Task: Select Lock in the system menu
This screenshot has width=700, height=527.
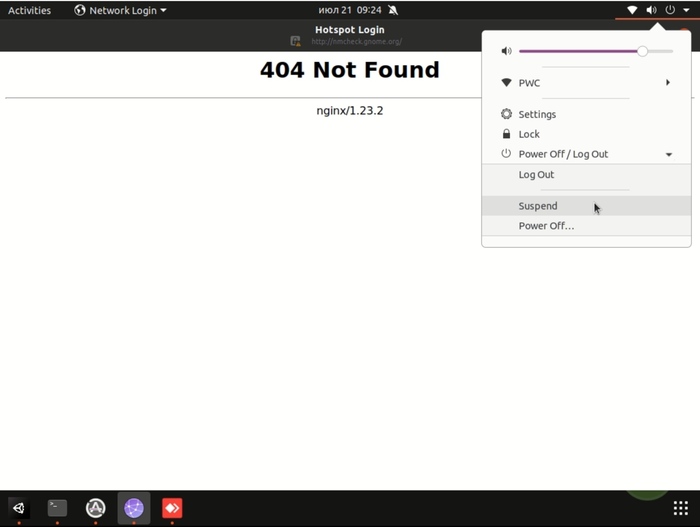Action: pos(586,134)
